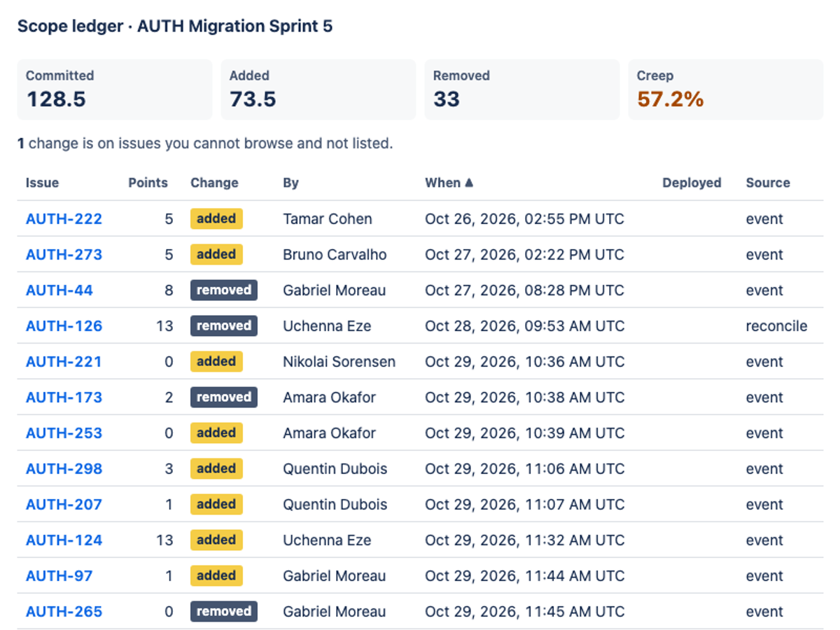Click the removed badge on AUTH-126 row
Screen dimensions: 840x630
pos(224,325)
